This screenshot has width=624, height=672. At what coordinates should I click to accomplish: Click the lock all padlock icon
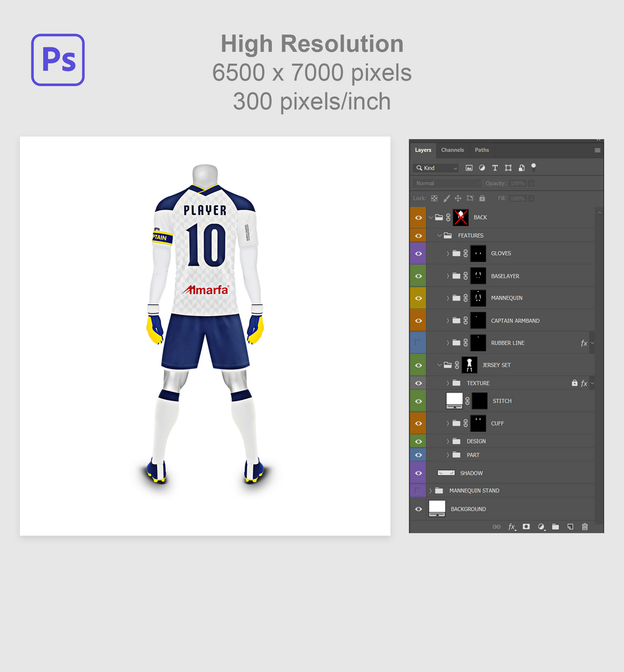[482, 198]
